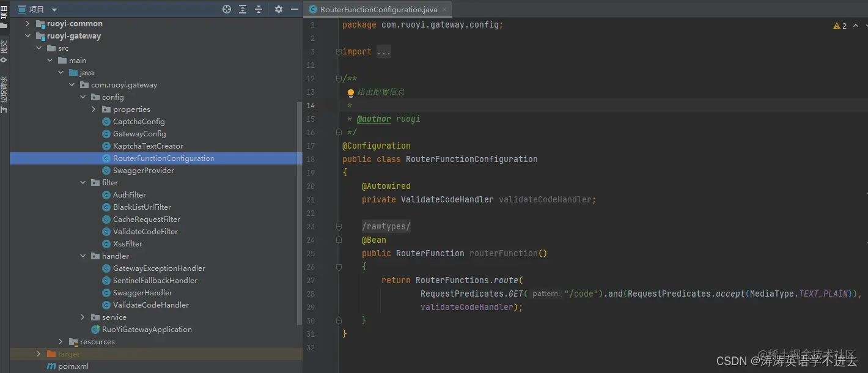
Task: Select pom.xml file
Action: [73, 366]
